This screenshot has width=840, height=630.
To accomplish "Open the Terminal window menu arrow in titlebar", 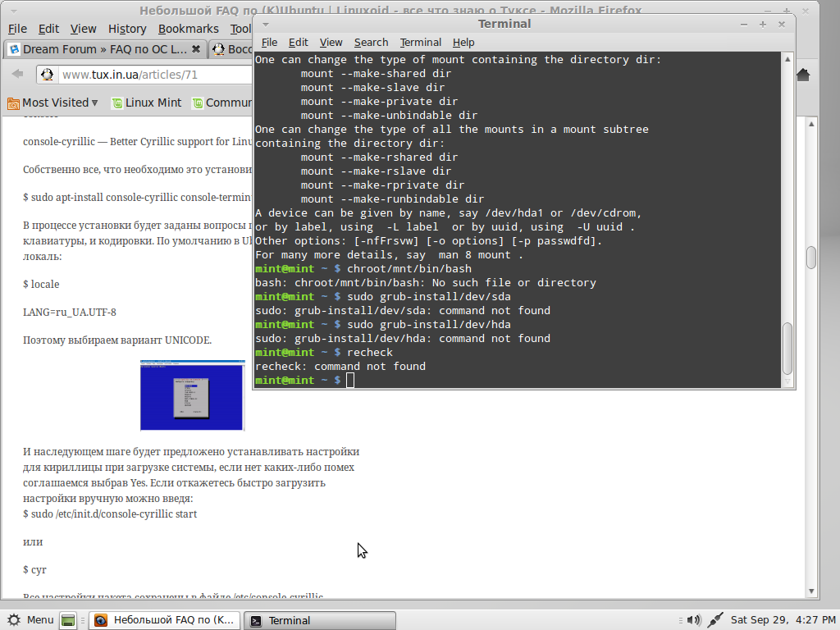I will pyautogui.click(x=265, y=25).
